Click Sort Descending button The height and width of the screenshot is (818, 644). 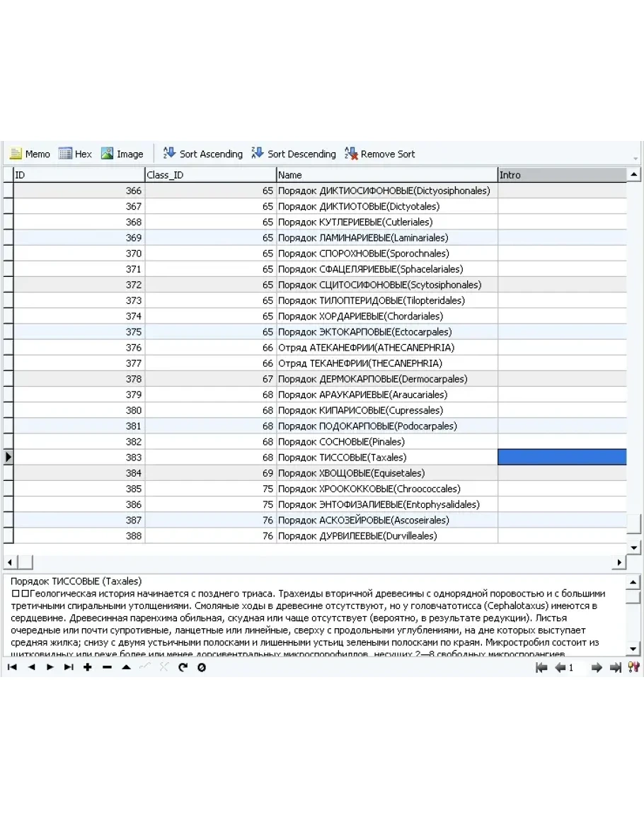pos(293,154)
